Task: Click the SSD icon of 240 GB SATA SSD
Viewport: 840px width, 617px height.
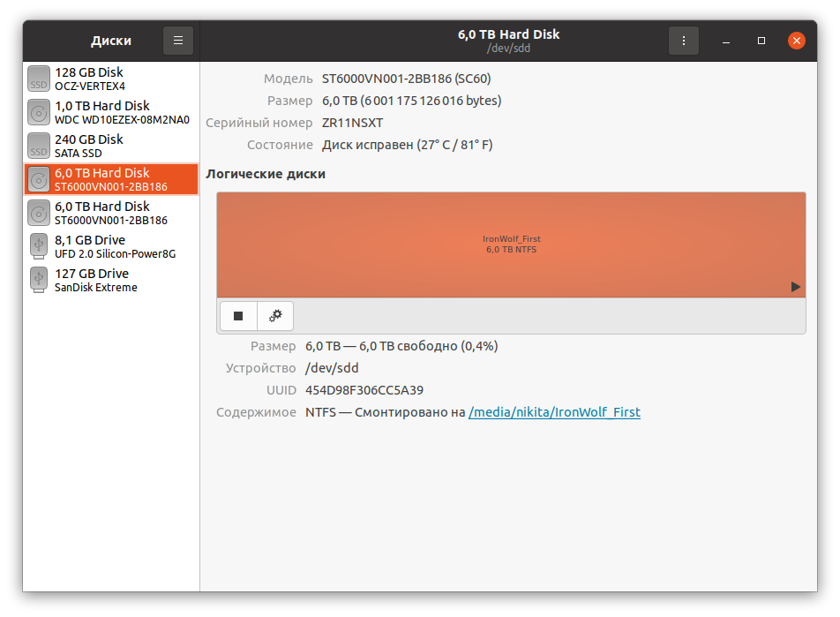Action: [x=39, y=146]
